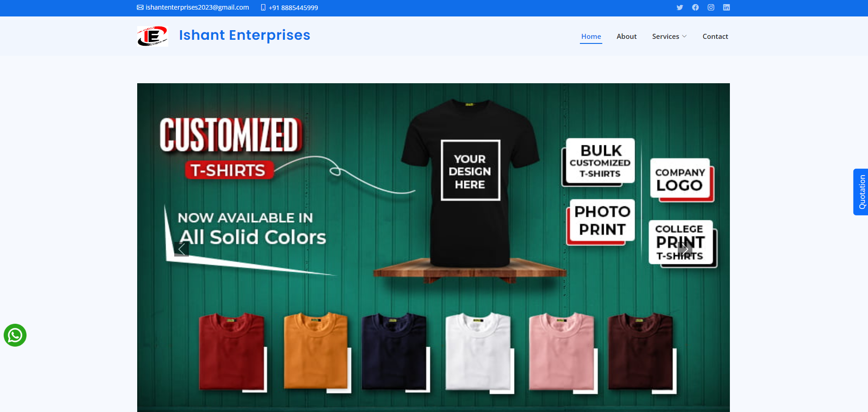The width and height of the screenshot is (868, 412).
Task: Go to previous slide with left arrow
Action: click(x=182, y=249)
